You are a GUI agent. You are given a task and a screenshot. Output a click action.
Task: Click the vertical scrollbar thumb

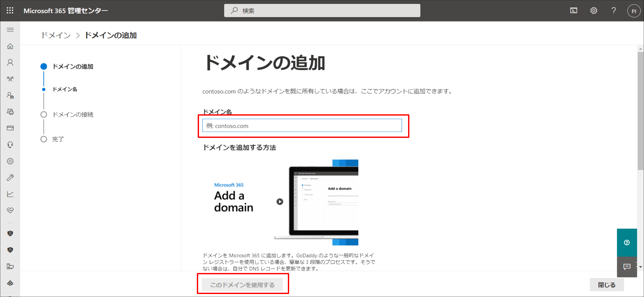point(640,111)
